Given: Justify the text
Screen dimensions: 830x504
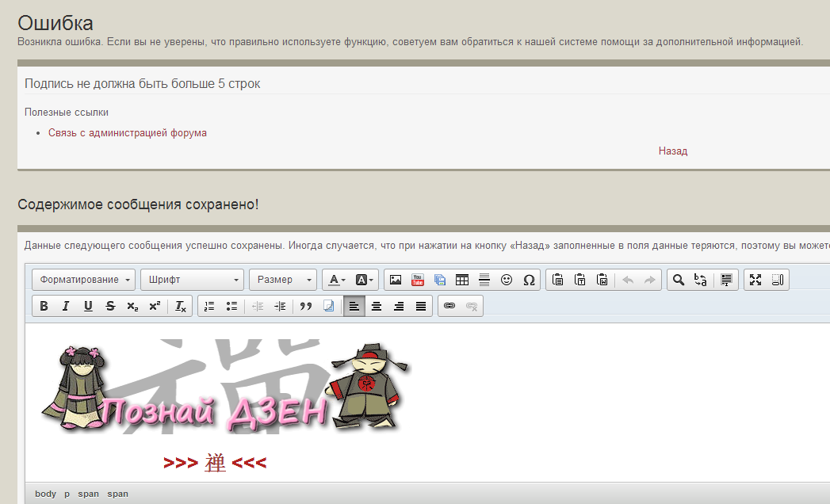Looking at the screenshot, I should [x=421, y=306].
